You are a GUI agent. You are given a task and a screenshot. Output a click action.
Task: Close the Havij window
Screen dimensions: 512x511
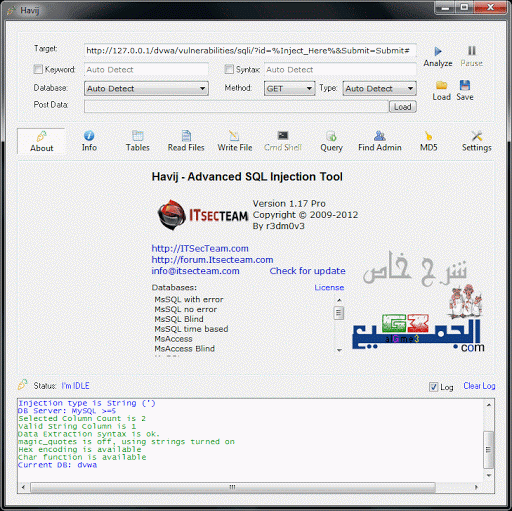pyautogui.click(x=490, y=8)
